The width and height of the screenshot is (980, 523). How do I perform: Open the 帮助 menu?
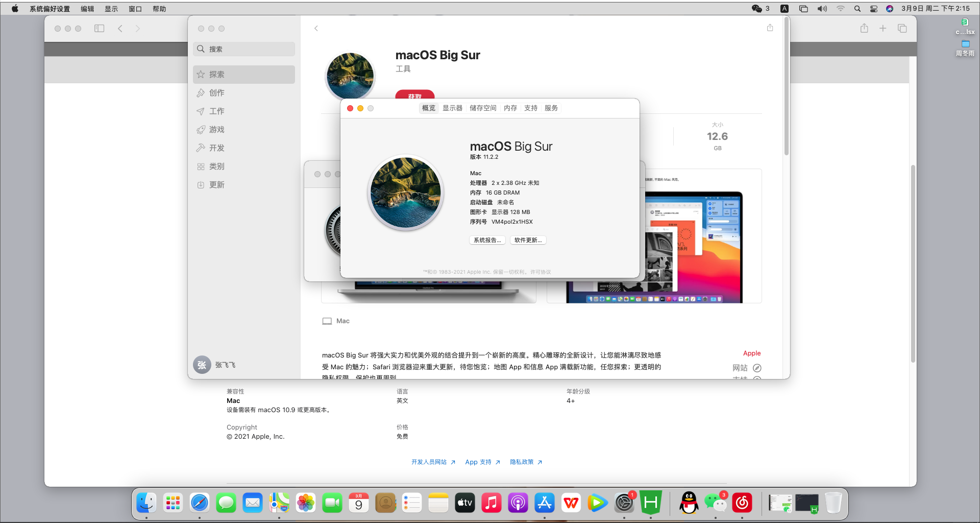pyautogui.click(x=159, y=9)
